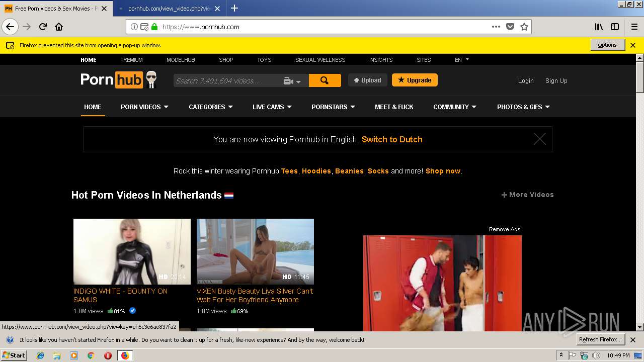Open the Sign Up link

(556, 80)
